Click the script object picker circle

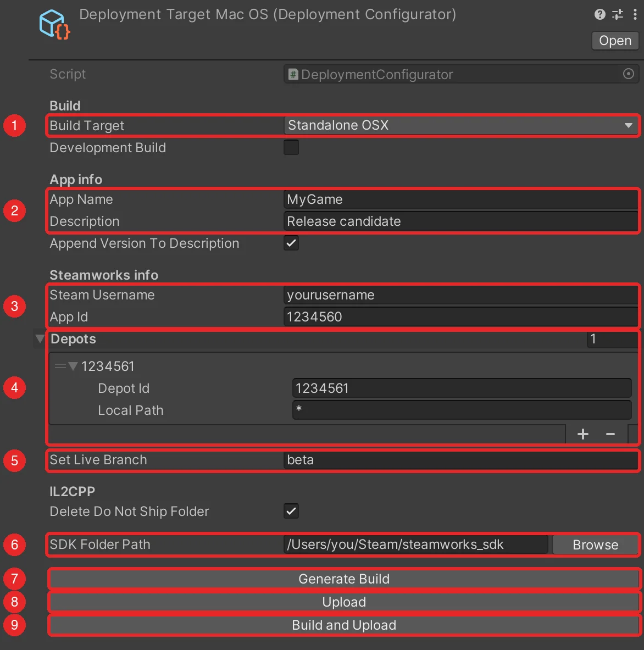tap(628, 74)
